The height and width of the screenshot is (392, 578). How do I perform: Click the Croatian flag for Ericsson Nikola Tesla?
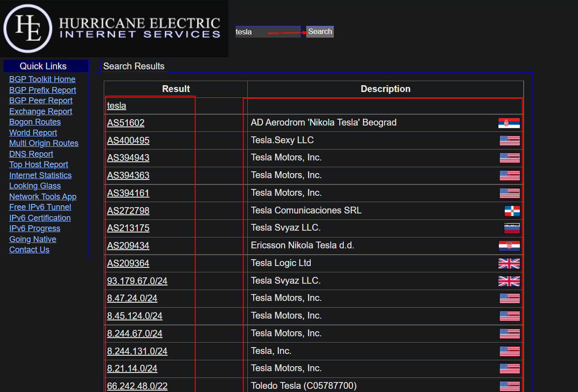[509, 246]
